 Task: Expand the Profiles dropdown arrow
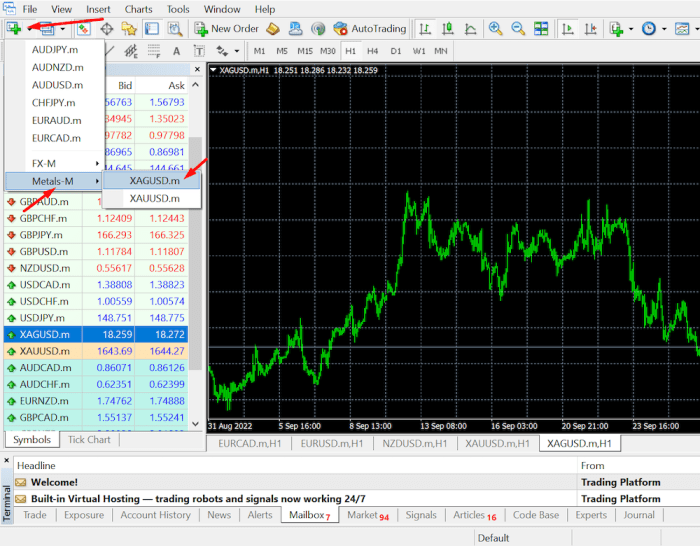(62, 29)
